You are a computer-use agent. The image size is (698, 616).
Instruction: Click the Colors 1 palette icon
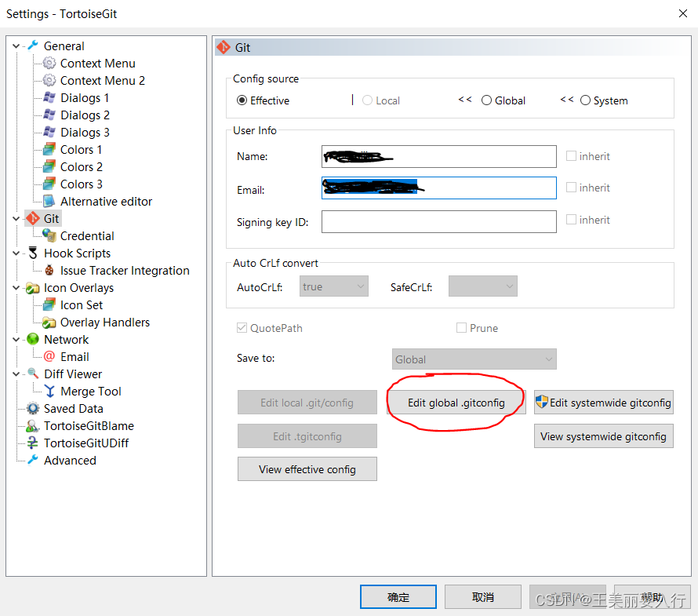coord(49,149)
